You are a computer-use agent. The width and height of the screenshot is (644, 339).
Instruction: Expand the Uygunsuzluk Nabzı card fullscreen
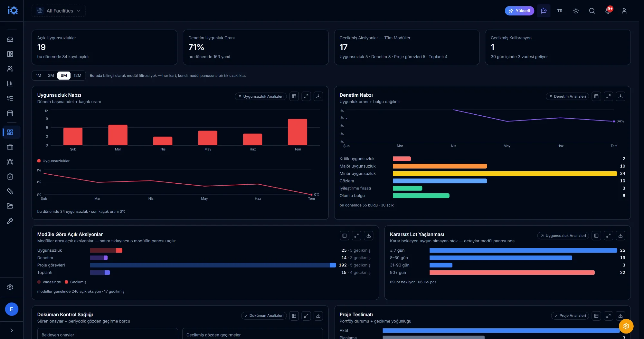306,96
